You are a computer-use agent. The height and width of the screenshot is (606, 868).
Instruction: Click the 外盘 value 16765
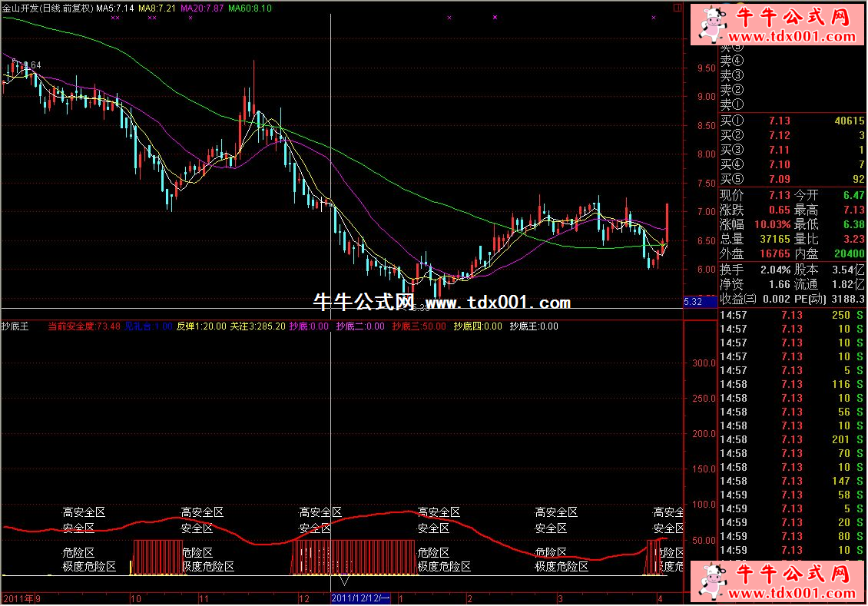(775, 254)
